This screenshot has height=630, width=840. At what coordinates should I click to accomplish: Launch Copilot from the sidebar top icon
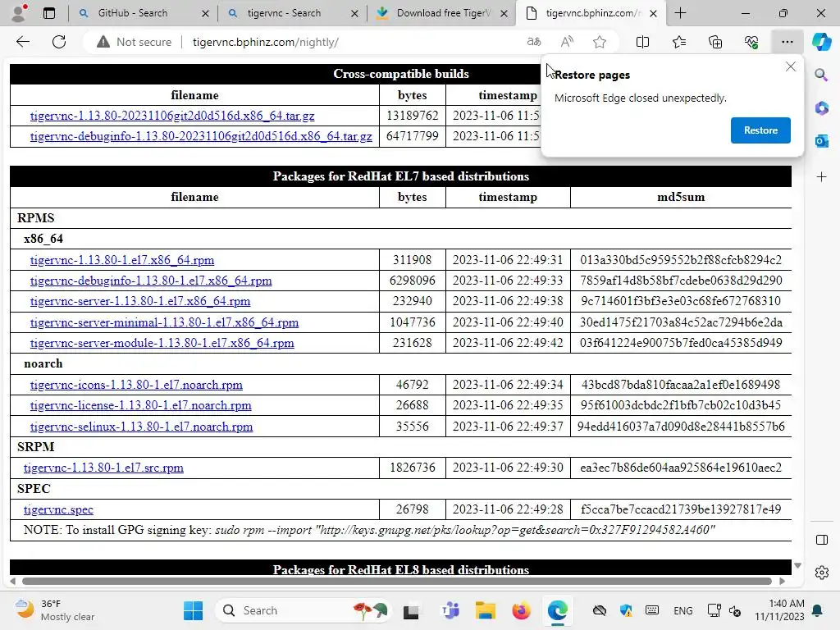(821, 42)
